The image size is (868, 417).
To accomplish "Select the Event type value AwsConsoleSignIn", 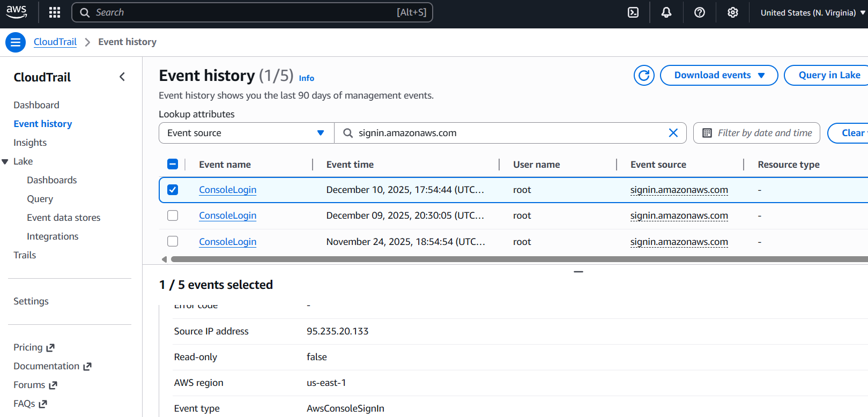I will (x=345, y=408).
